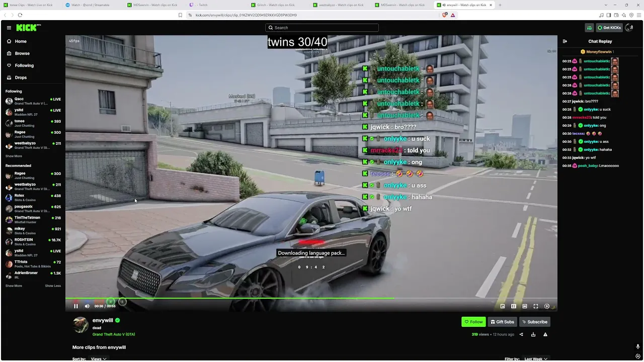Enter fullscreen video mode
The width and height of the screenshot is (644, 362).
[x=536, y=306]
